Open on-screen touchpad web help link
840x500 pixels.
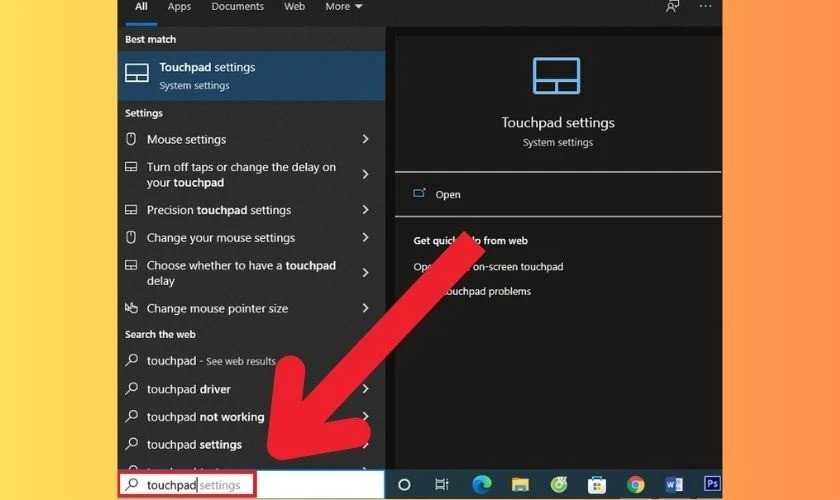pyautogui.click(x=488, y=267)
